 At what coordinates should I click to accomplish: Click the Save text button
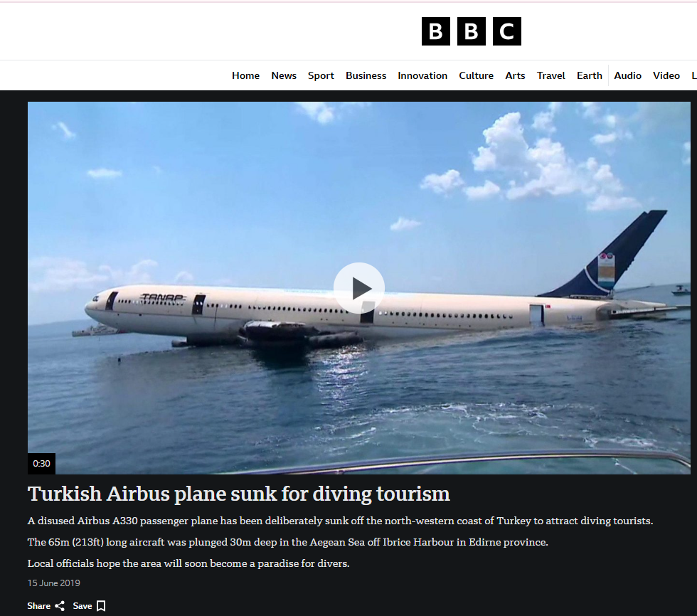point(83,606)
